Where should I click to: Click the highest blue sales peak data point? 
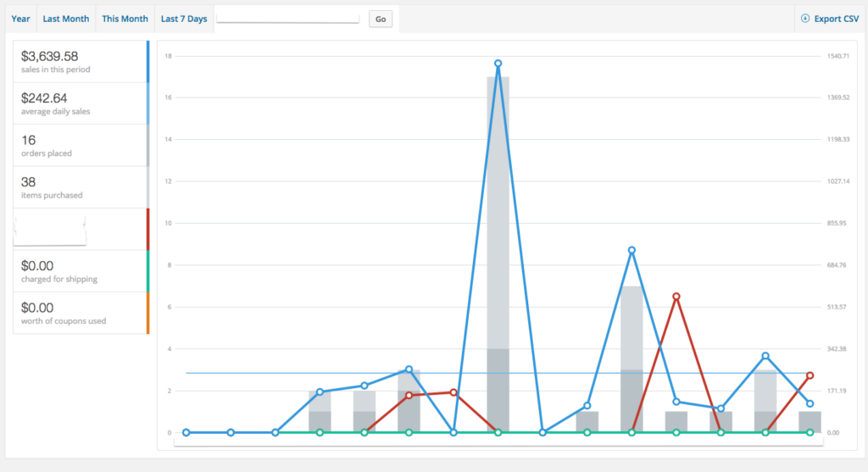pyautogui.click(x=498, y=63)
